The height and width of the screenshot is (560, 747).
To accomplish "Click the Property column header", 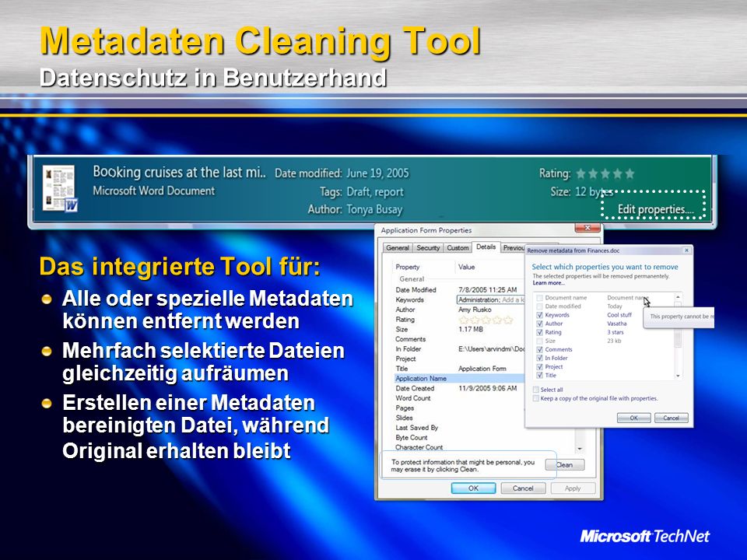I will (407, 267).
